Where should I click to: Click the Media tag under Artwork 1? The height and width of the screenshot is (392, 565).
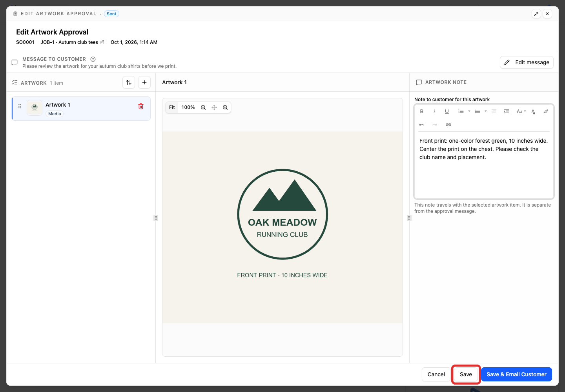55,114
